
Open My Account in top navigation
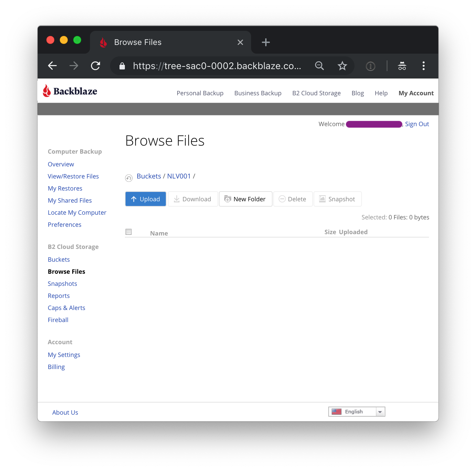point(416,93)
